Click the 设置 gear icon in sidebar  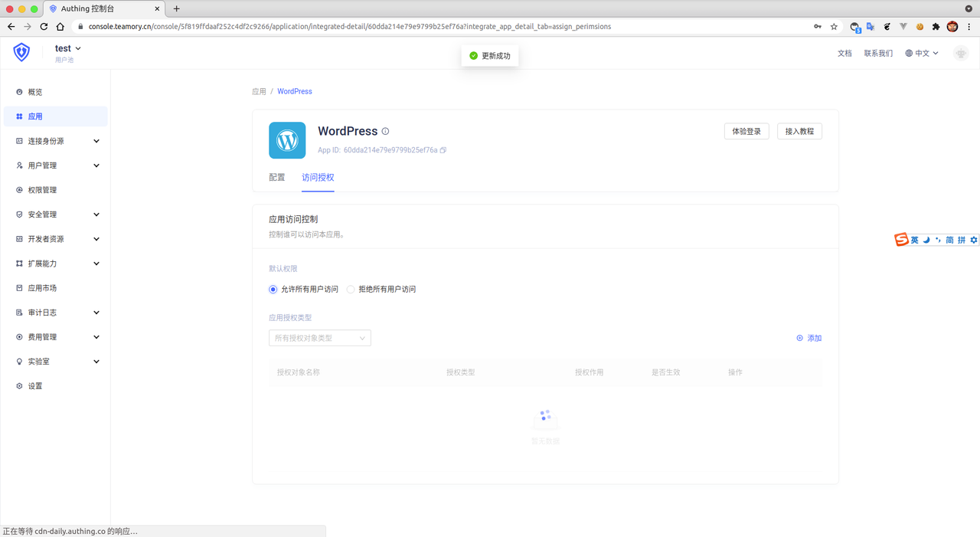(19, 386)
